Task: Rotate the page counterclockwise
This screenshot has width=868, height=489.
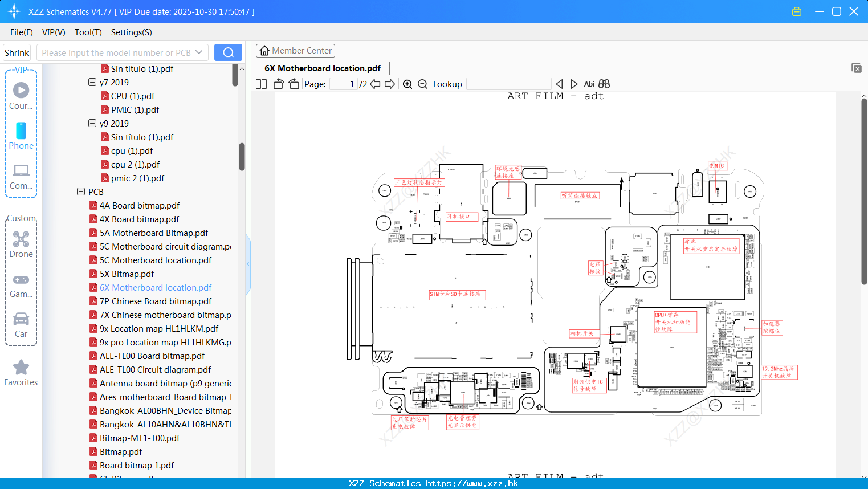Action: (279, 84)
